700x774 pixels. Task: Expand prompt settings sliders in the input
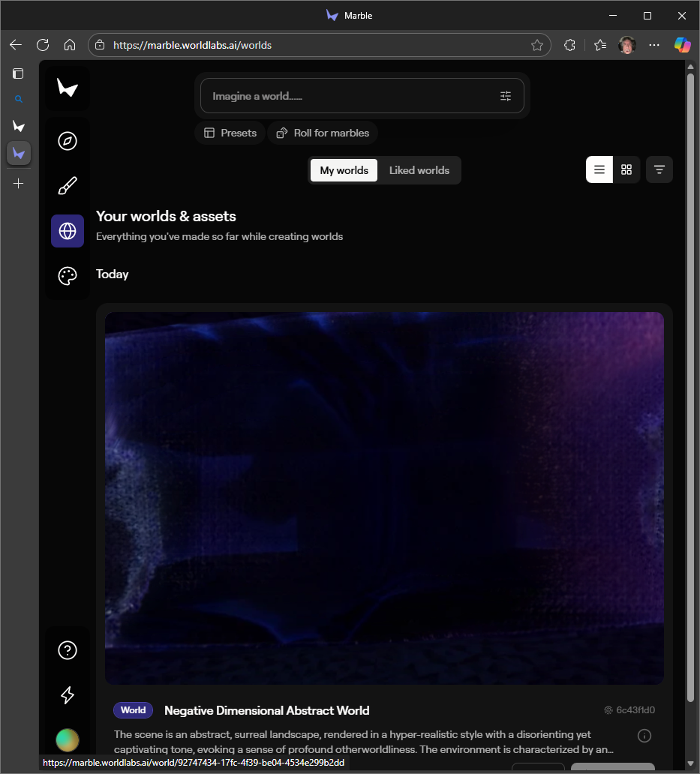pos(506,96)
